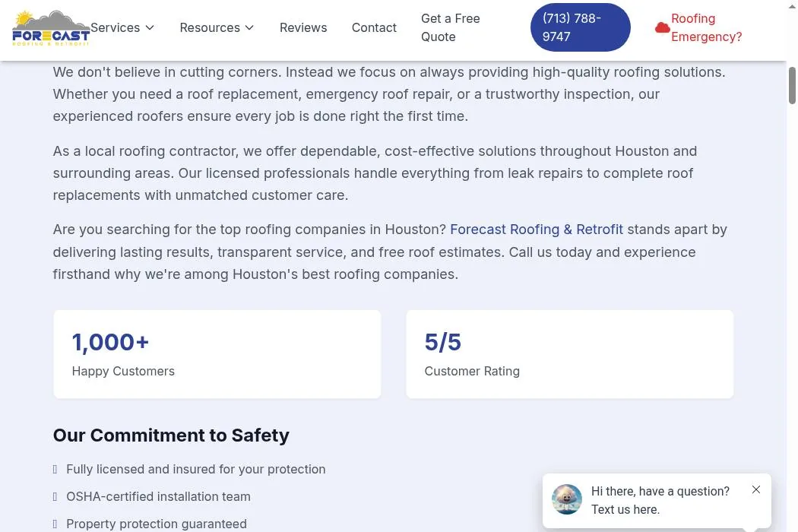
Task: Click Get a Free Quote
Action: (451, 27)
